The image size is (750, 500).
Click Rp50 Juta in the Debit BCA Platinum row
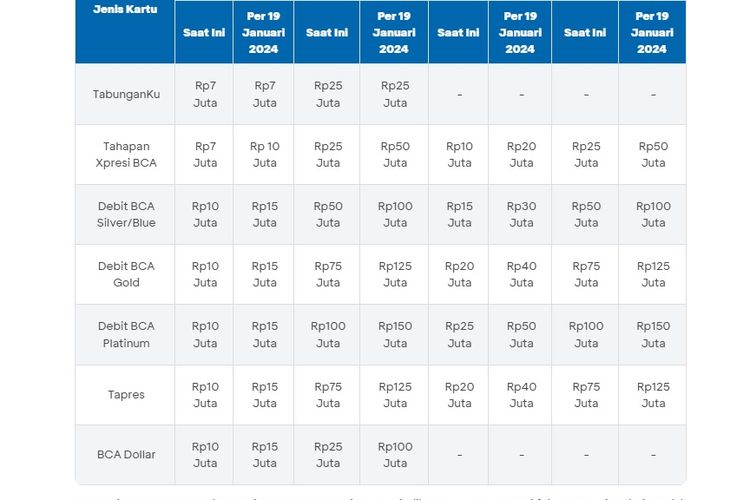click(521, 334)
